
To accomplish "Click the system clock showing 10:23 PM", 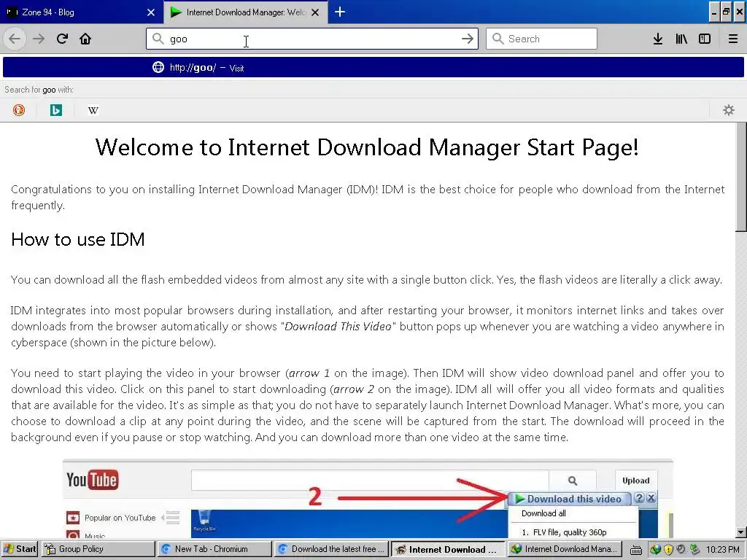I will click(723, 550).
